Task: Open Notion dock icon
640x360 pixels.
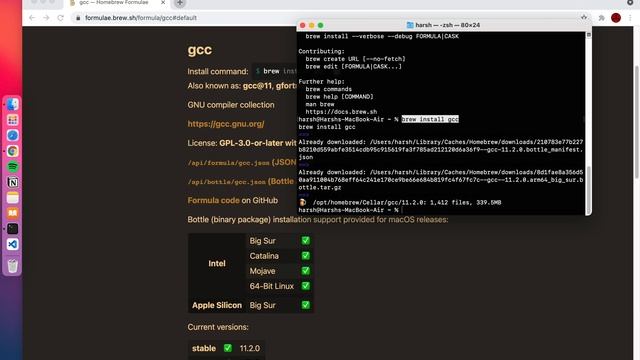Action: [x=12, y=182]
